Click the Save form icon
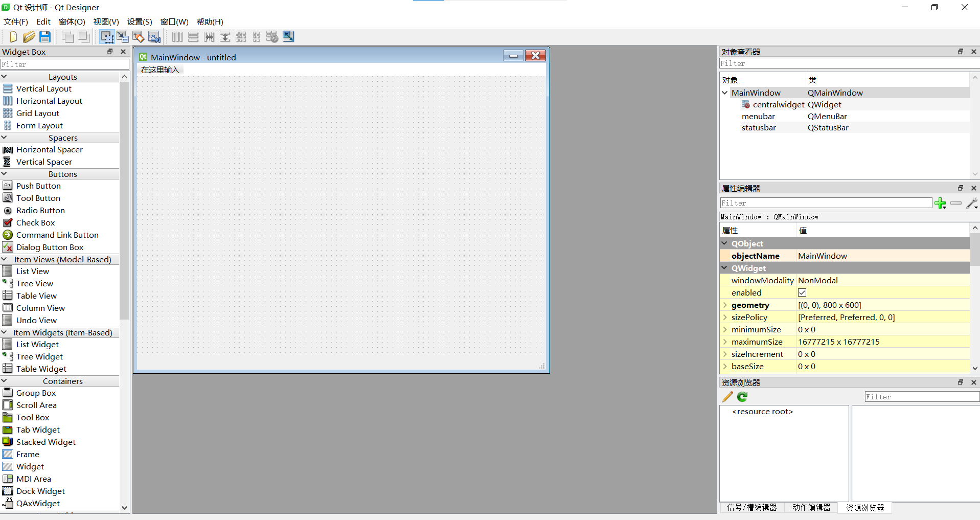This screenshot has height=520, width=980. click(x=45, y=36)
